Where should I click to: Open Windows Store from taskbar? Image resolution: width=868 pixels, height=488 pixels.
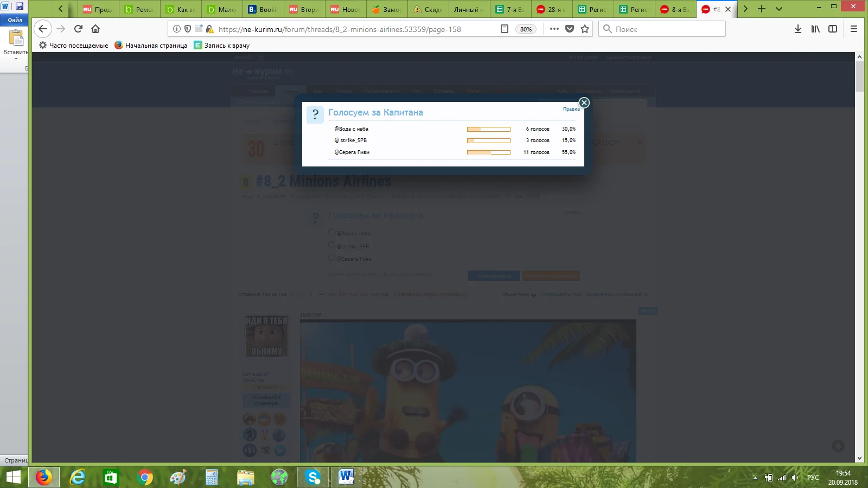111,477
